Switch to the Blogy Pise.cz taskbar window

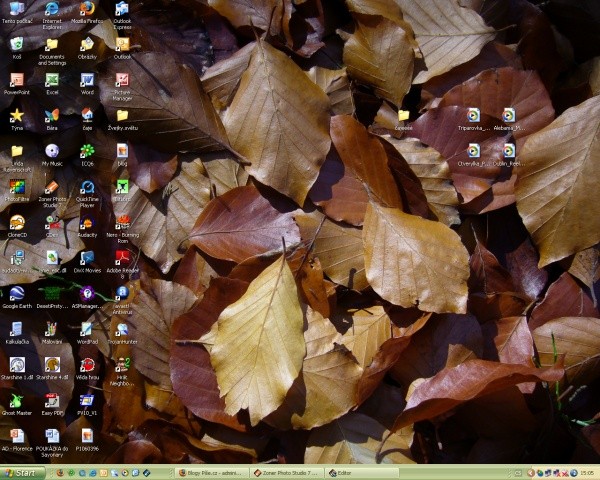tap(212, 473)
